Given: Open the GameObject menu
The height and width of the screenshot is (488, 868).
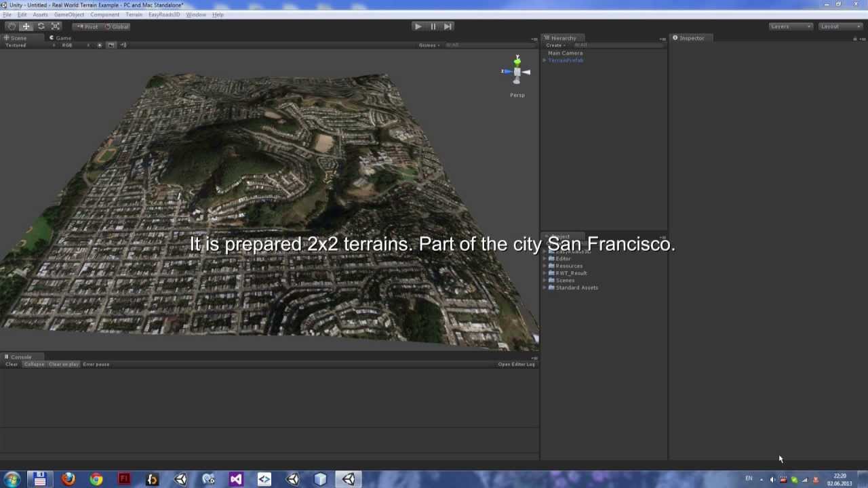Looking at the screenshot, I should click(x=69, y=15).
